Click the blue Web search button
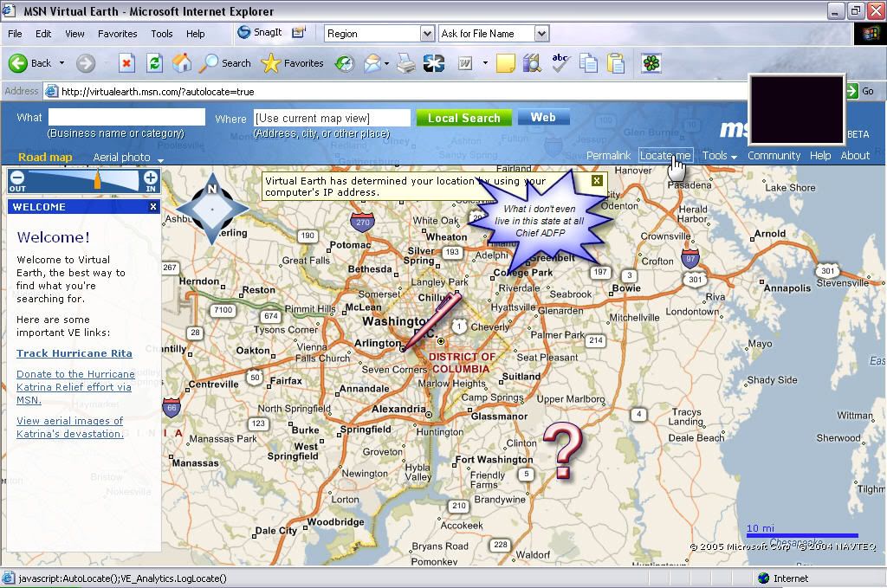Viewport: 887px width, 588px height. (543, 117)
